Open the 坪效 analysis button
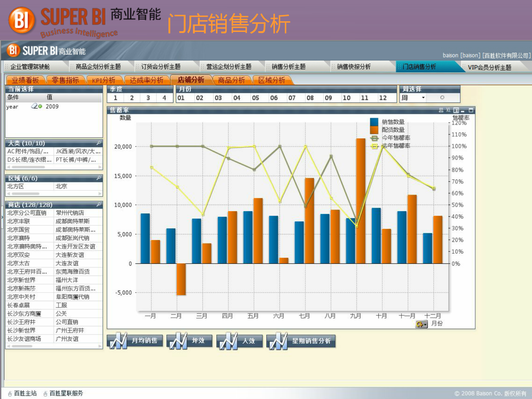This screenshot has height=399, width=532. [189, 341]
